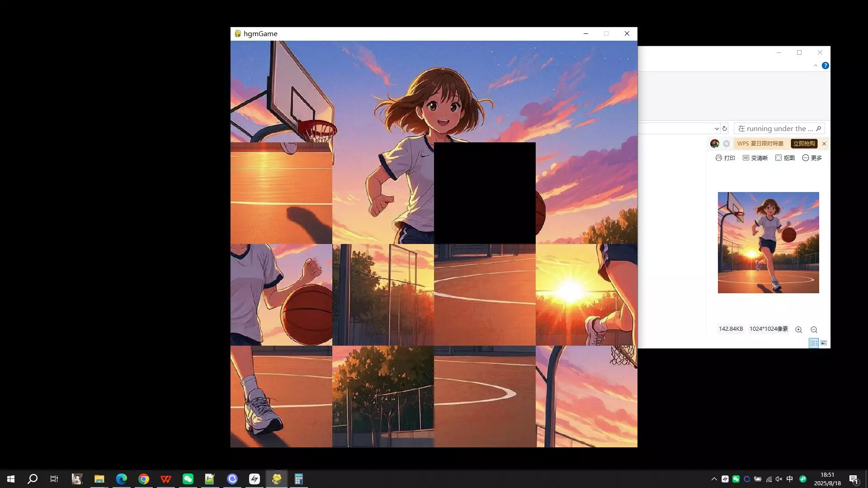Toggle the 中 input language in system tray
The height and width of the screenshot is (488, 868).
click(789, 479)
